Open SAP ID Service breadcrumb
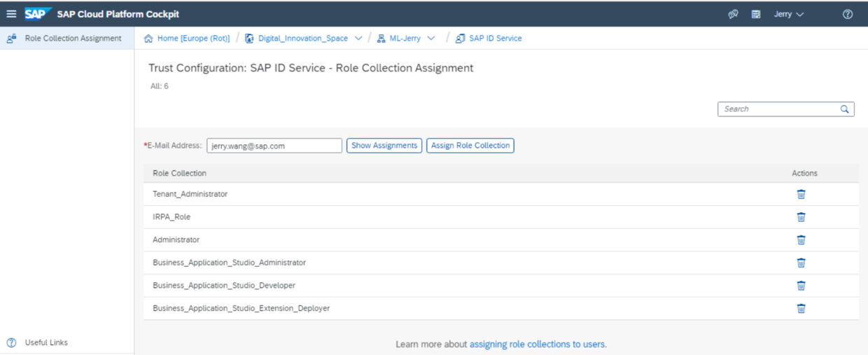This screenshot has height=355, width=868. point(495,39)
